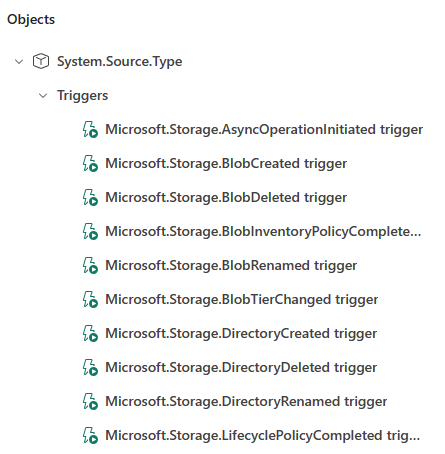Click the BlobTierChanged trigger icon
This screenshot has width=445, height=454.
(90, 300)
